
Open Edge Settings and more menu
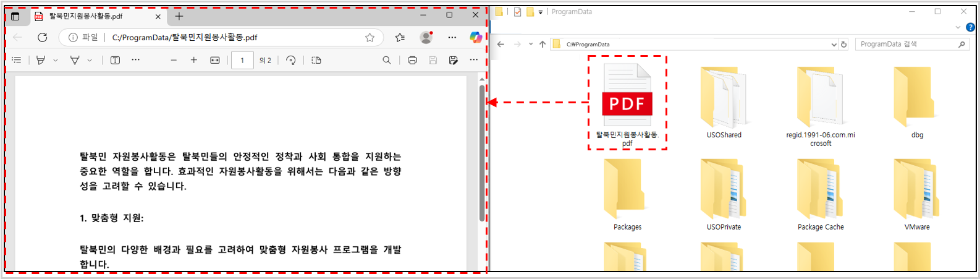point(452,38)
